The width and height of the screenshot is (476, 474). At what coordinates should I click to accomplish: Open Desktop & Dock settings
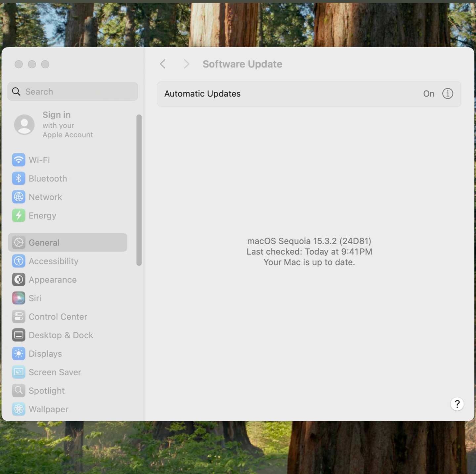pos(61,335)
